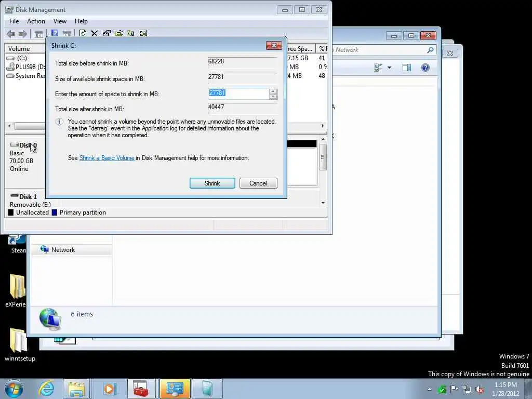532x399 pixels.
Task: Open Windows Explorer from the taskbar
Action: tap(76, 389)
